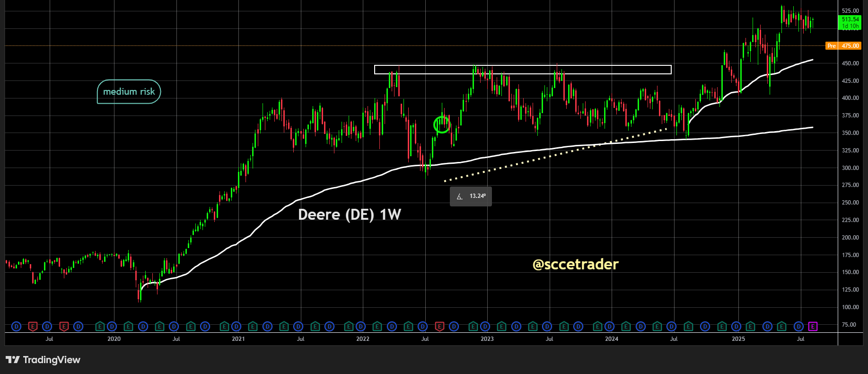Open the green earnings marker just before 2022
868x374 pixels.
pyautogui.click(x=349, y=326)
